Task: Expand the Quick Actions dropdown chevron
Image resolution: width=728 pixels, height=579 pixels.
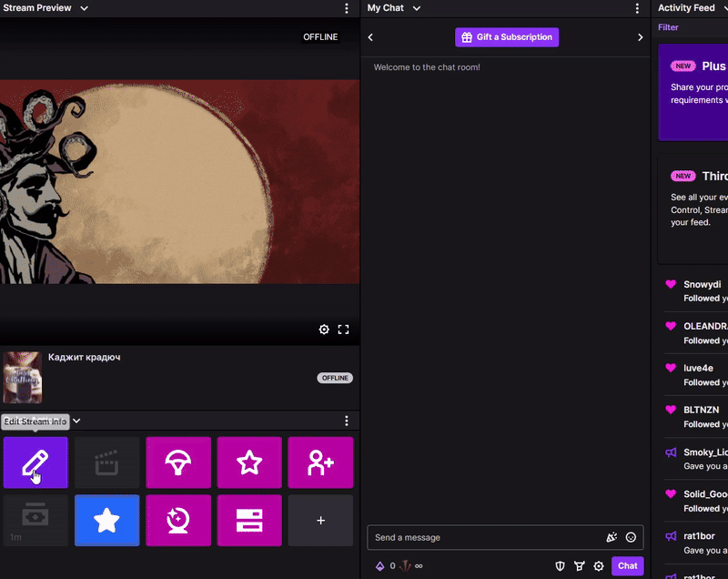Action: tap(76, 421)
